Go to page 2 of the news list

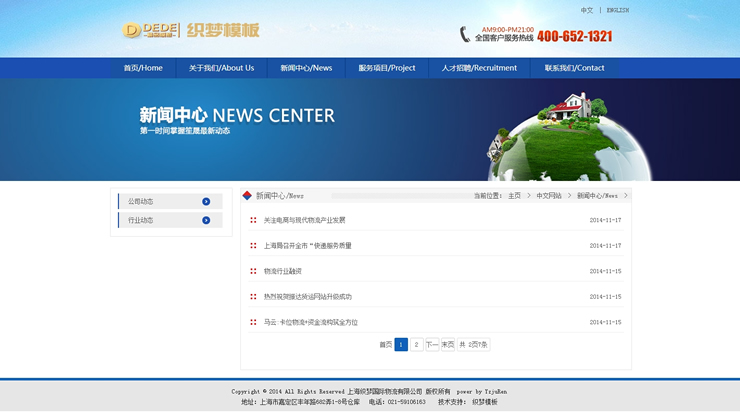[x=417, y=344]
